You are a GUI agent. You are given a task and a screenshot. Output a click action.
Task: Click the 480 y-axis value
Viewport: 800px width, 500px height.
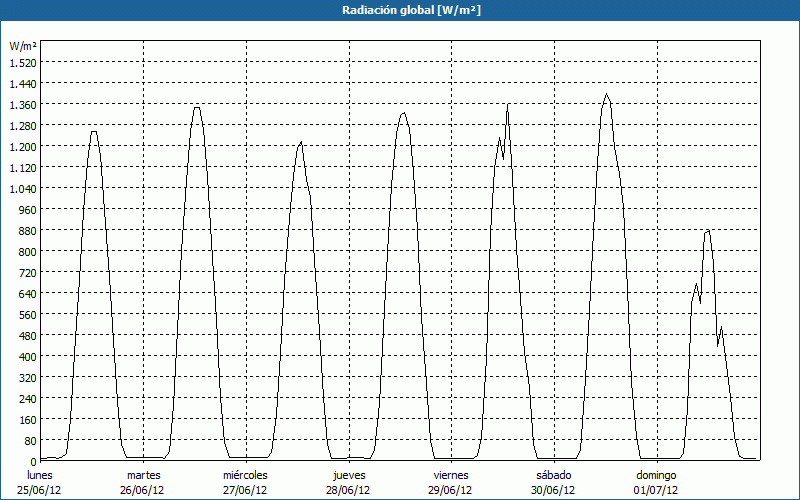click(x=28, y=336)
